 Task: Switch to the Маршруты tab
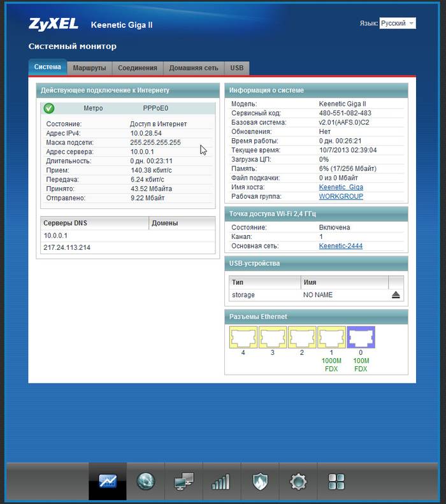(89, 68)
